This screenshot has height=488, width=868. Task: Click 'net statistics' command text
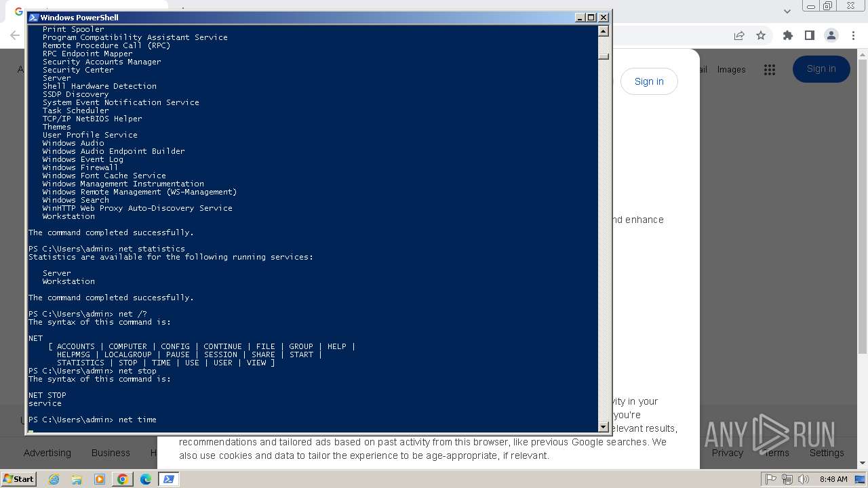151,249
